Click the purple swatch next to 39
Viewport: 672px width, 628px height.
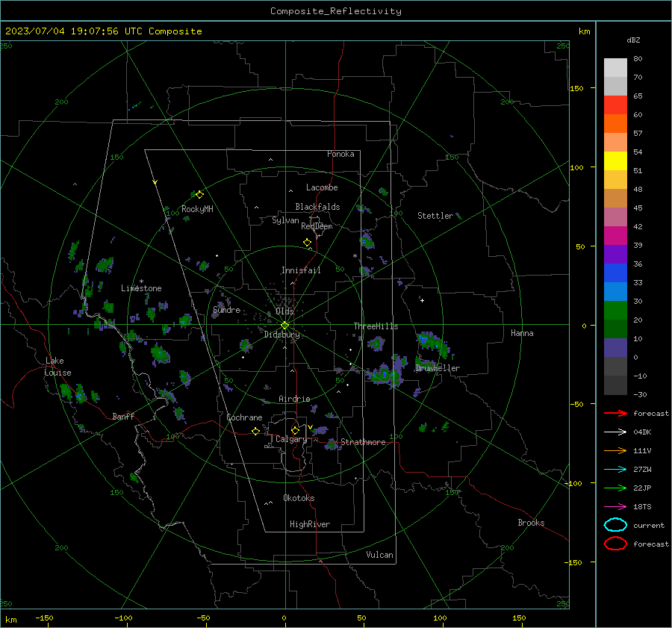coord(615,254)
